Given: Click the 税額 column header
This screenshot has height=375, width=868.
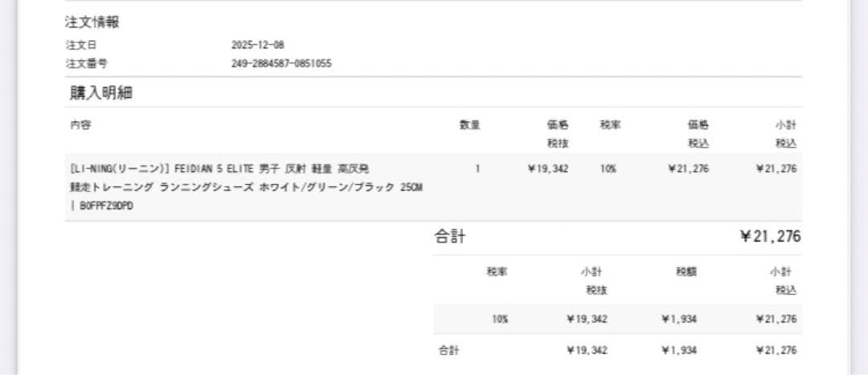Looking at the screenshot, I should (686, 272).
